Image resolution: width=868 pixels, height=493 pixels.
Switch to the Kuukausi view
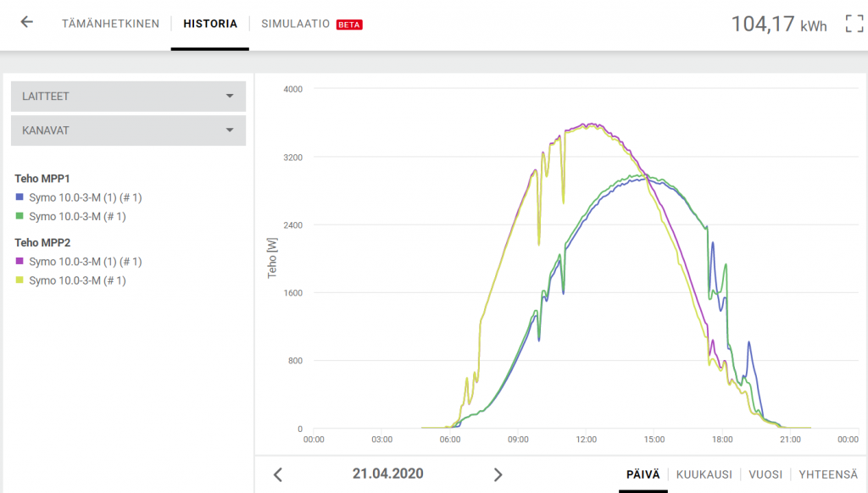point(703,474)
